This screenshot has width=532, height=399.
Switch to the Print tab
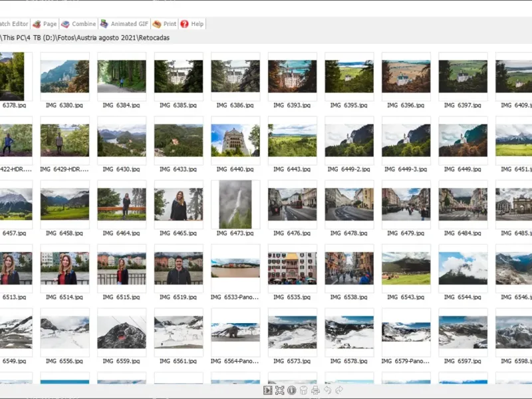coord(164,24)
